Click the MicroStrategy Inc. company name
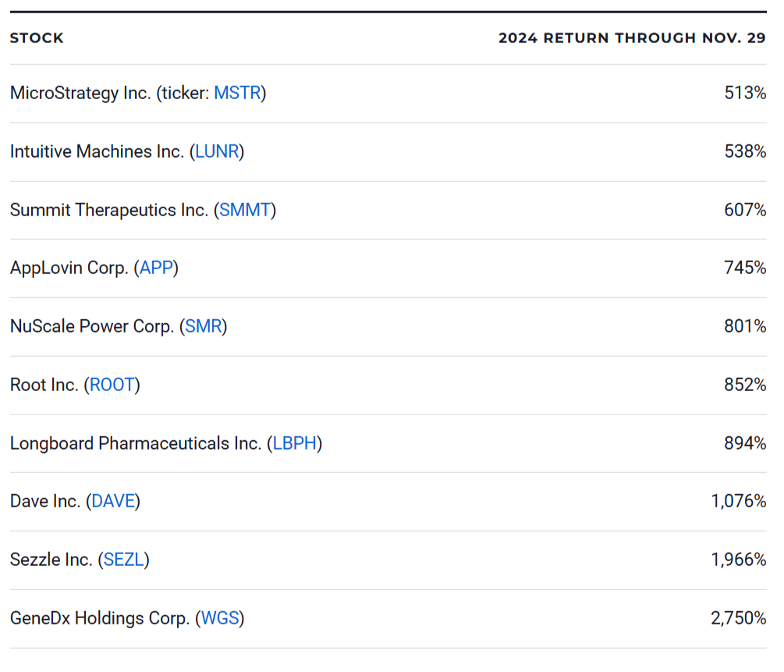The width and height of the screenshot is (784, 672). pyautogui.click(x=80, y=94)
